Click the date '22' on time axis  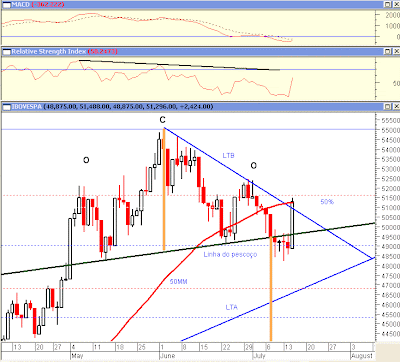[x=226, y=347]
